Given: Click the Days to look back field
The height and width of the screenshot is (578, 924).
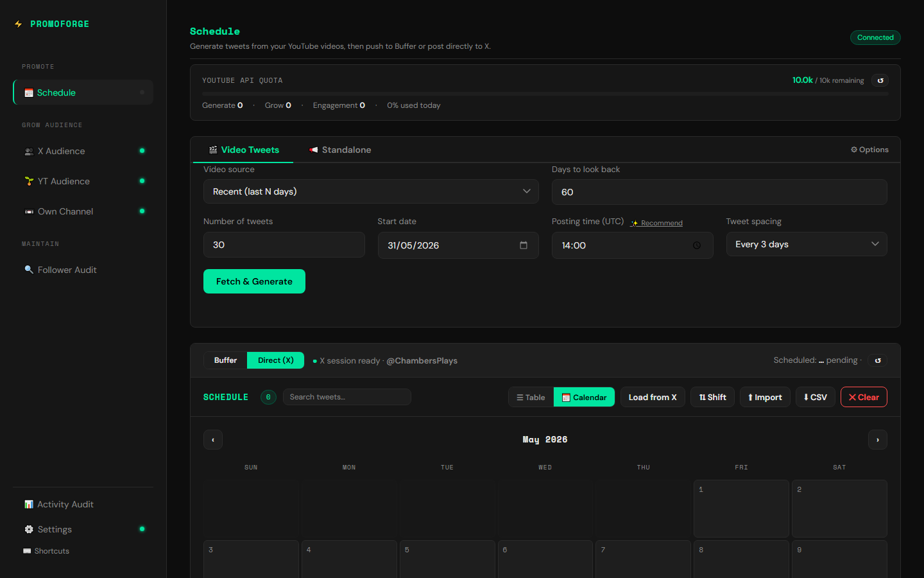Looking at the screenshot, I should point(719,192).
